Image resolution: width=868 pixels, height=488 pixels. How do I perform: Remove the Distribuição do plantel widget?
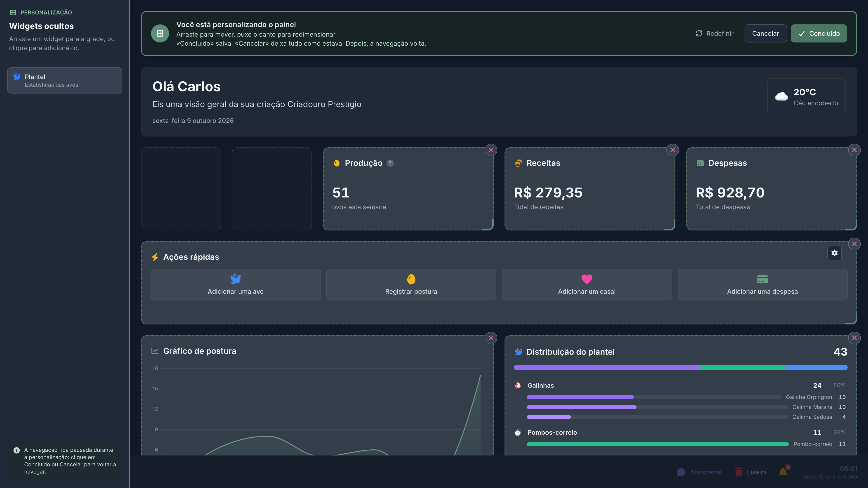click(x=854, y=338)
